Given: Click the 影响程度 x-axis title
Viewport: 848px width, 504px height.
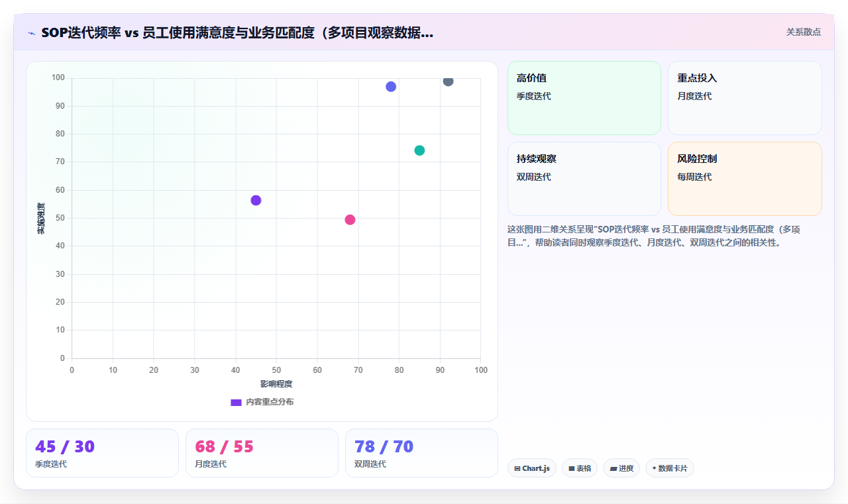Looking at the screenshot, I should coord(276,384).
